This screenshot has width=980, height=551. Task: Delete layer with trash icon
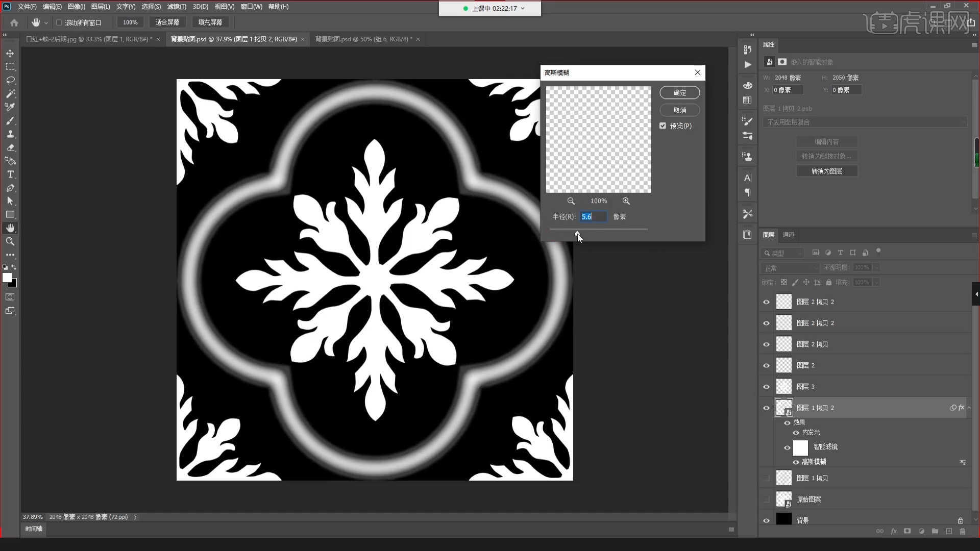[x=963, y=531]
